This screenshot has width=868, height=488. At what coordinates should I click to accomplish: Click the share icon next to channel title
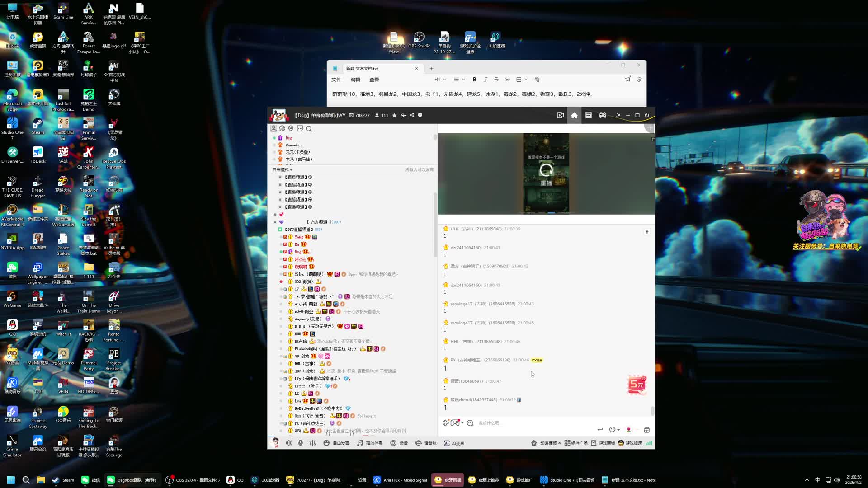(x=412, y=115)
